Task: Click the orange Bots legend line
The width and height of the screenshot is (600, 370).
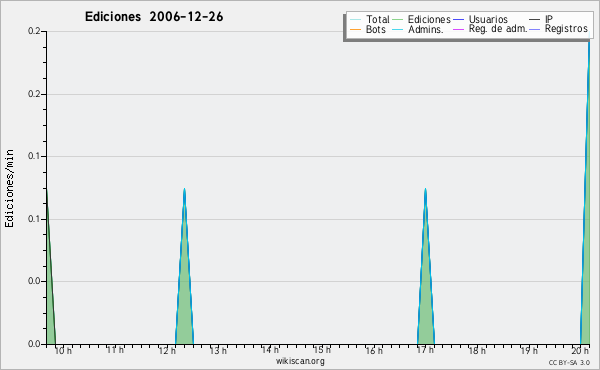Action: coord(355,29)
